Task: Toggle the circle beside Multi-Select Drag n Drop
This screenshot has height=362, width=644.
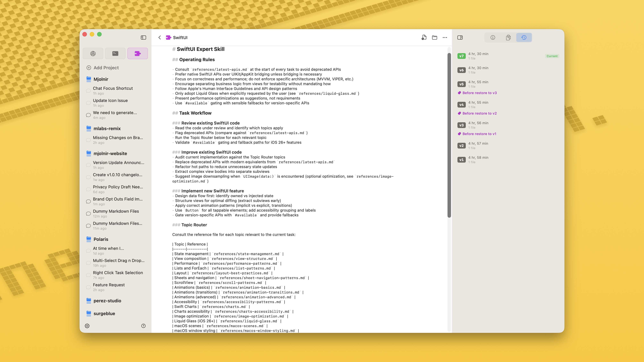Action: point(88,263)
